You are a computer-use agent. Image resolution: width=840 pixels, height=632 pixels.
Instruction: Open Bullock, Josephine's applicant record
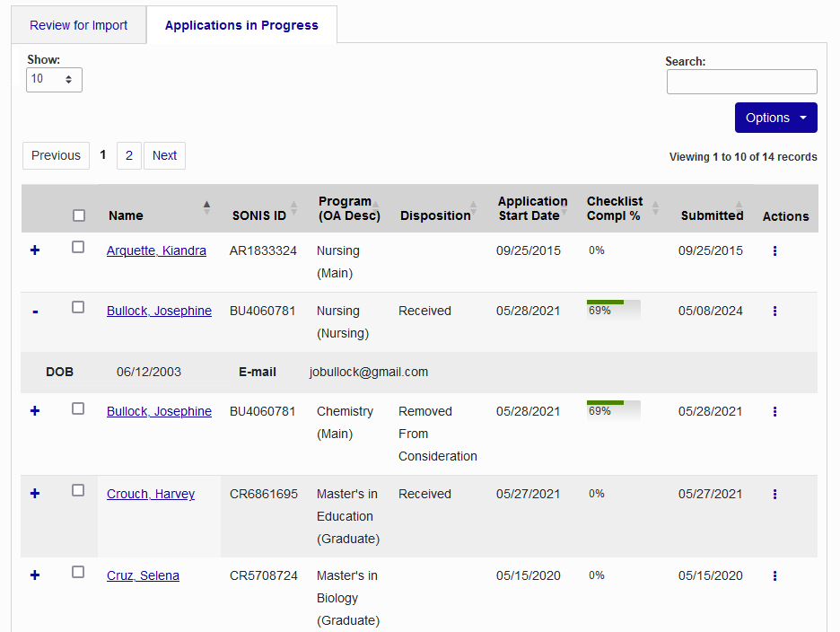(159, 311)
